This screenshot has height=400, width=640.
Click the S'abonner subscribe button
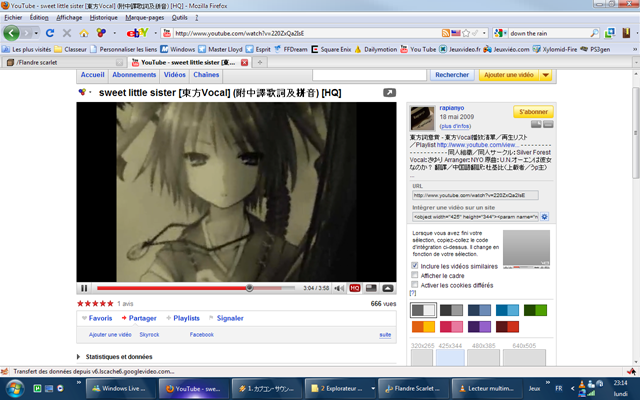tap(534, 113)
